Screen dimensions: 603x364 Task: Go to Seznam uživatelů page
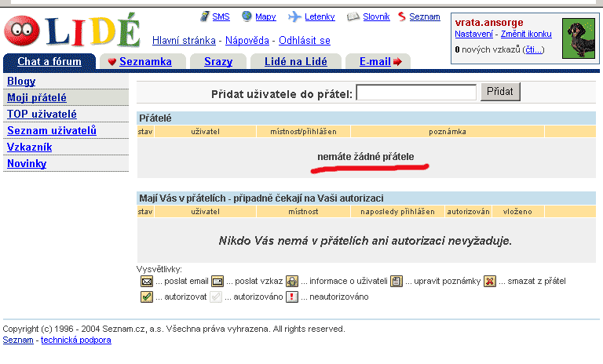tap(52, 130)
